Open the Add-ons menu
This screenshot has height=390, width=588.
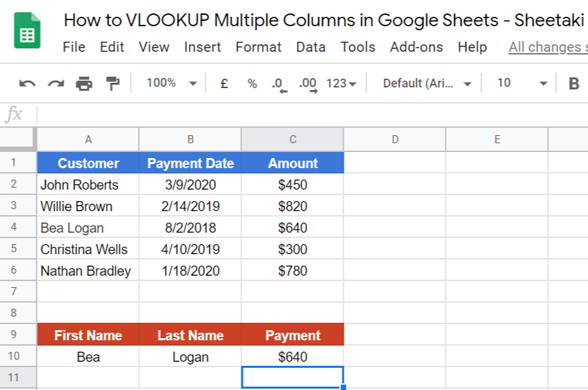[416, 47]
